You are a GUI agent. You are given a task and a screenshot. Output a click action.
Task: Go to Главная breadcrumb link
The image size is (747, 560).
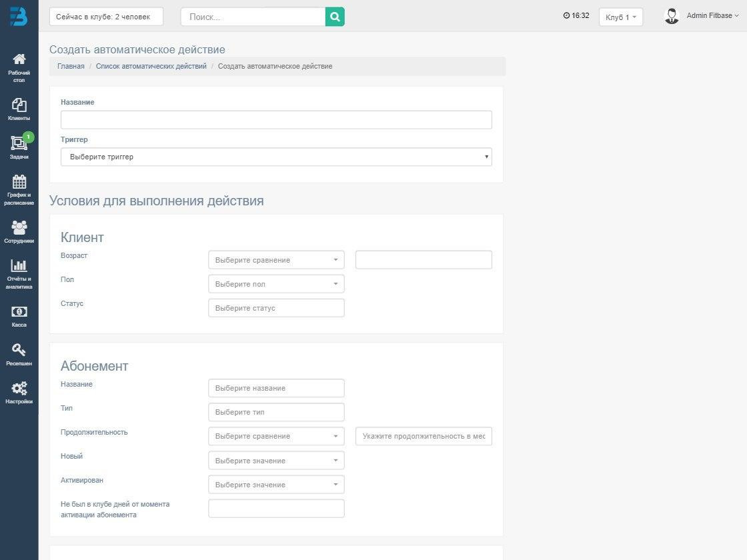point(71,66)
